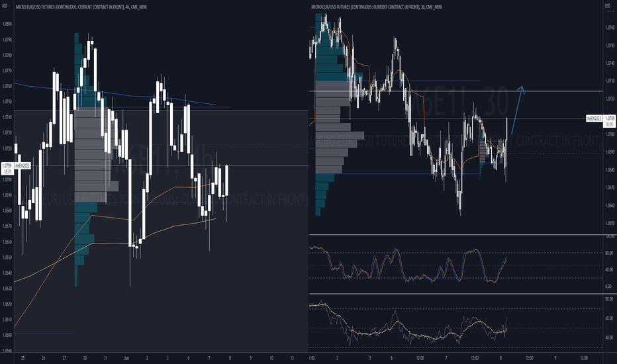Image resolution: width=617 pixels, height=364 pixels.
Task: Click the 1.0670 price label on 30-minute axis
Action: 610,188
